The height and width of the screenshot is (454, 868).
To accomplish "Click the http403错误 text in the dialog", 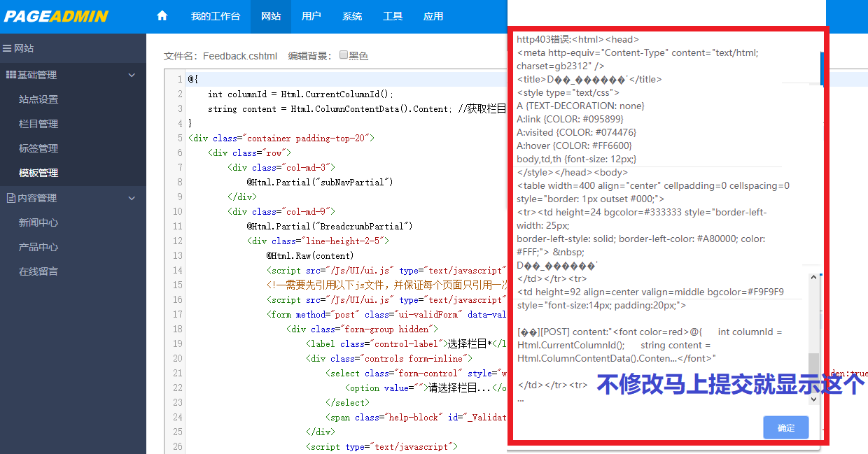I will coord(544,39).
